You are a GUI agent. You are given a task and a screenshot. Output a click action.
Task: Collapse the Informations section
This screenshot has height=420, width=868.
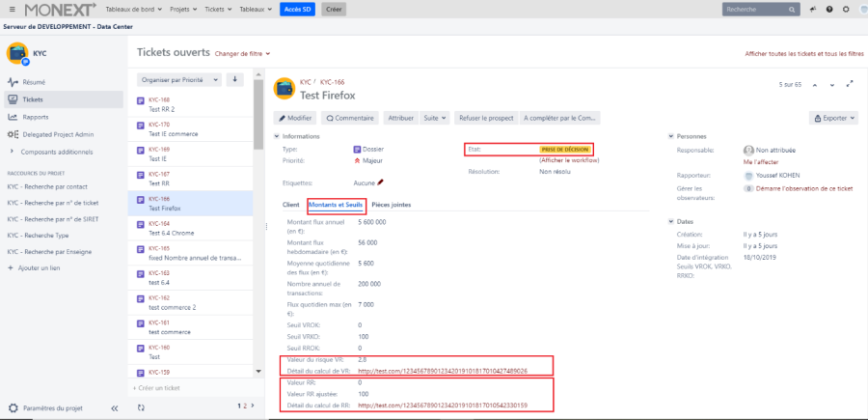[x=278, y=136]
